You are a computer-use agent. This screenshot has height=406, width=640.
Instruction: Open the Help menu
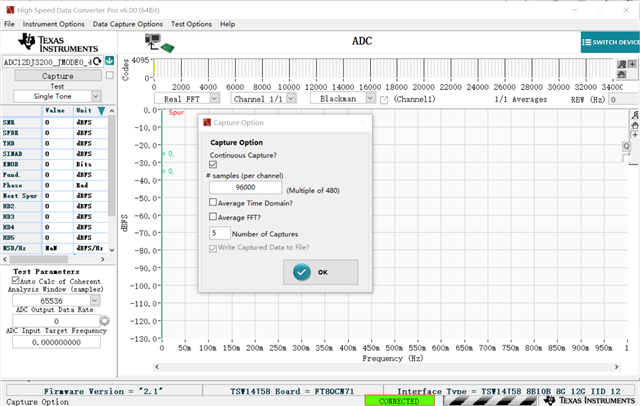point(227,24)
